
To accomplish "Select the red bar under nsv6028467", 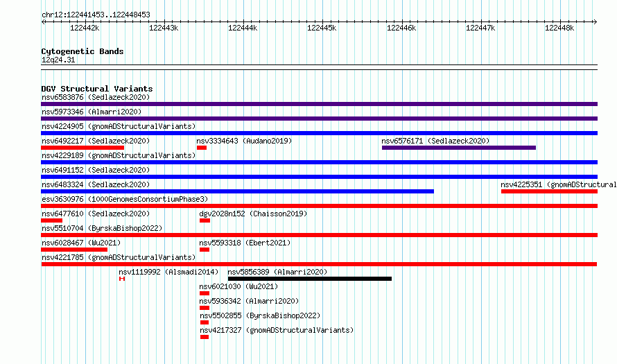I will pyautogui.click(x=74, y=250).
